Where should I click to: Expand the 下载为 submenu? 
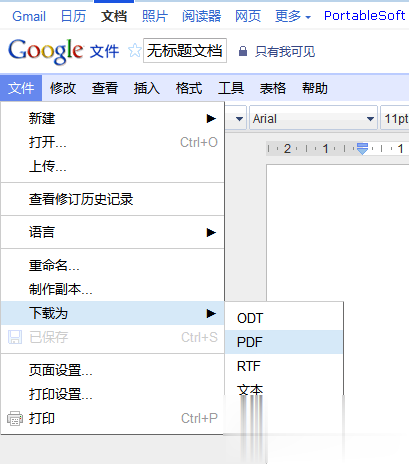[112, 313]
